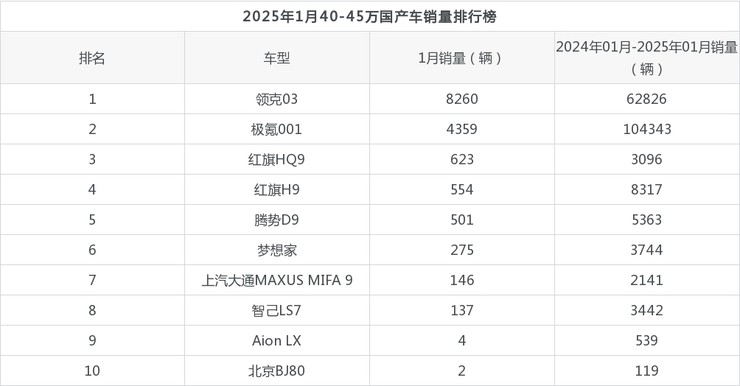Select rank number 10 cell
The height and width of the screenshot is (386, 740).
(x=92, y=371)
